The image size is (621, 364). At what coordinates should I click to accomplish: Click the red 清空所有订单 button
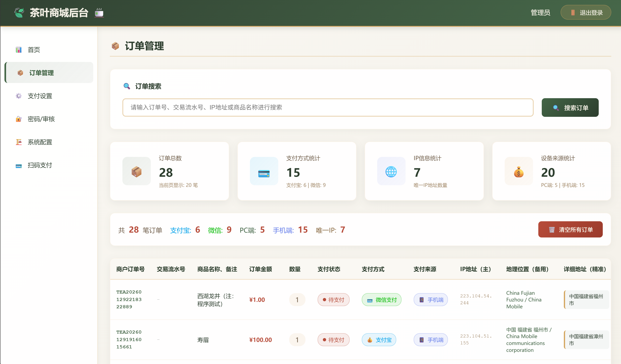click(570, 230)
